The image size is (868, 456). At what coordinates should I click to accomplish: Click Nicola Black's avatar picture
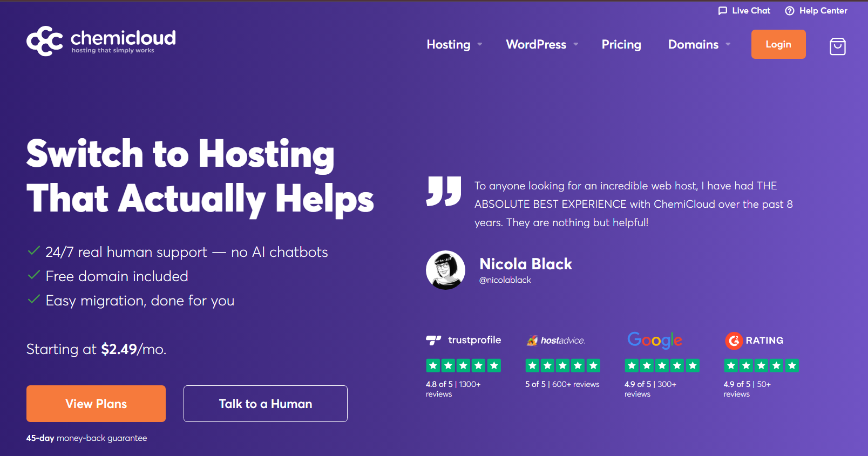pos(445,270)
